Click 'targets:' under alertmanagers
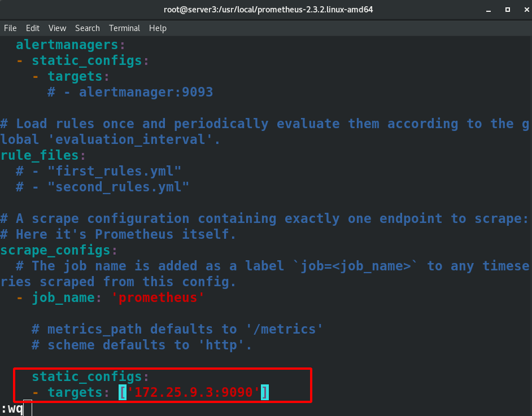 pos(79,76)
